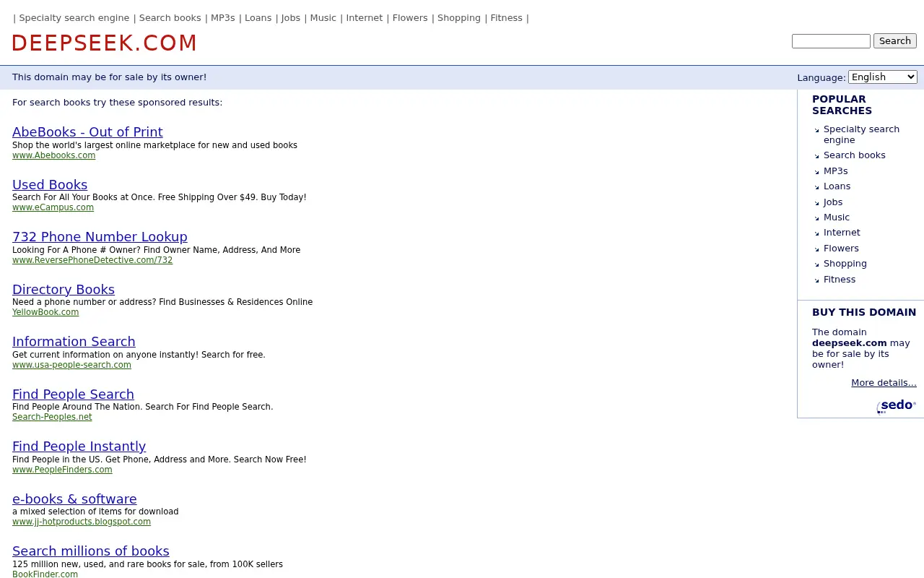Choose Shopping in Popular Searches sidebar
Screen dimensions: 924x578
(x=845, y=264)
